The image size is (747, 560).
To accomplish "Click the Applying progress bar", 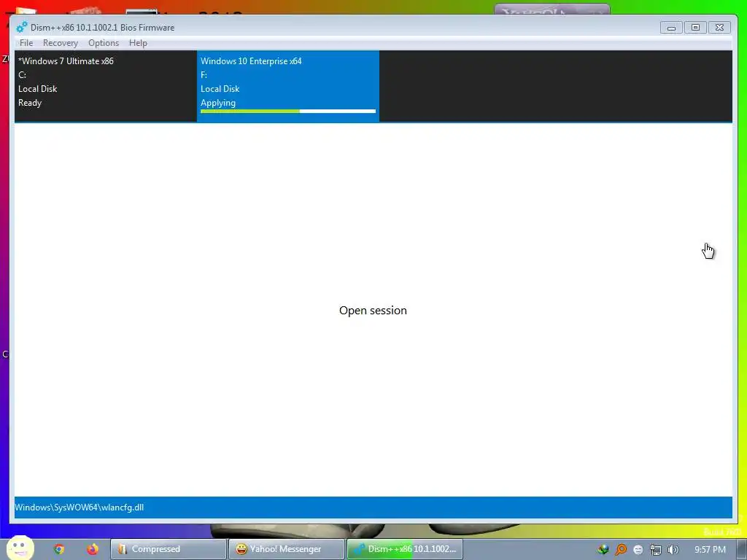I will tap(287, 112).
